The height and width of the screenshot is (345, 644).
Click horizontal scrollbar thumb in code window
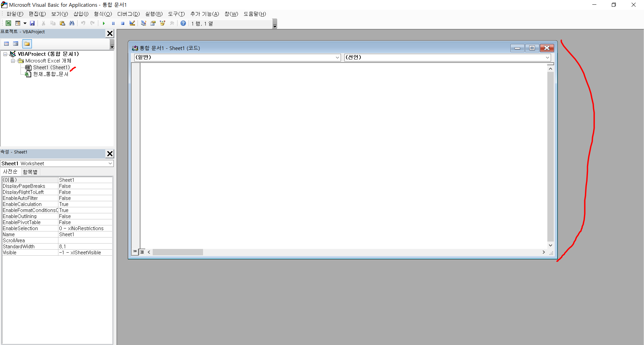pos(178,252)
